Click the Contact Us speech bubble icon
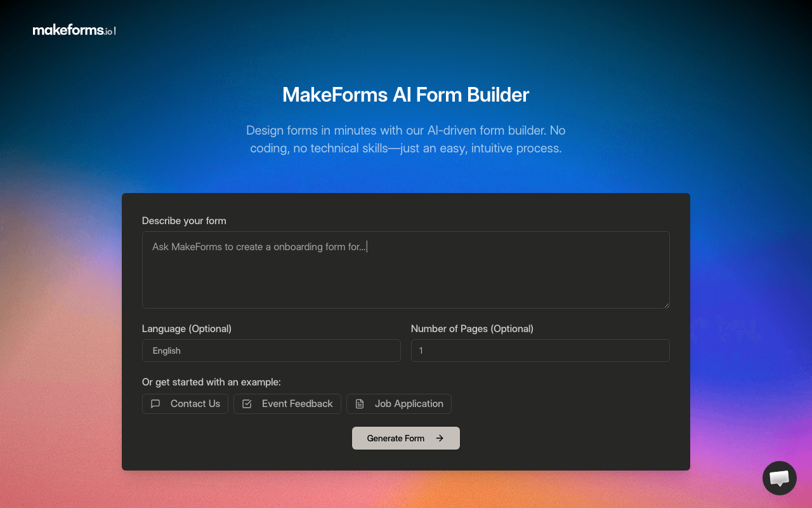This screenshot has height=508, width=812. pos(155,404)
